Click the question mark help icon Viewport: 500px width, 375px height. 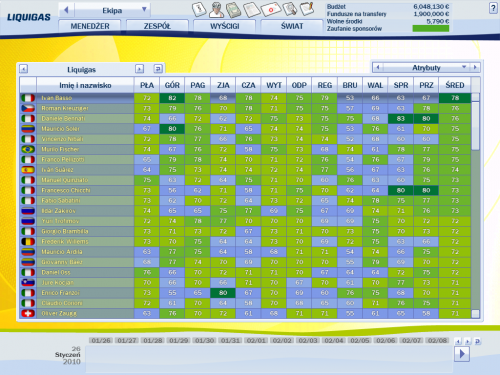pos(493,8)
